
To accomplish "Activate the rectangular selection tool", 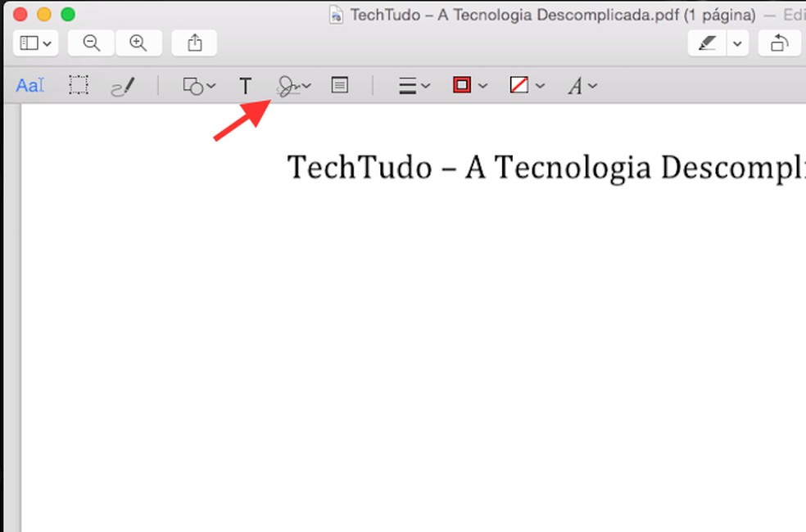I will (x=79, y=85).
